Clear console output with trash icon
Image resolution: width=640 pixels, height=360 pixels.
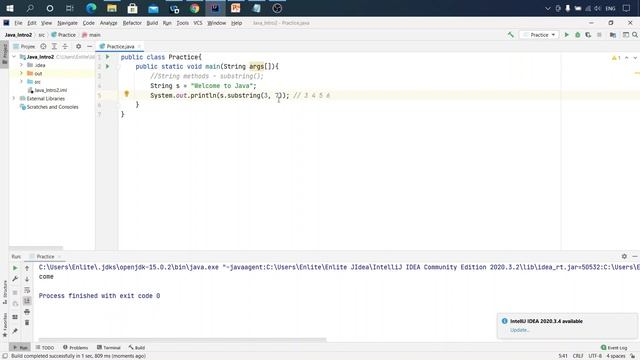click(x=27, y=322)
